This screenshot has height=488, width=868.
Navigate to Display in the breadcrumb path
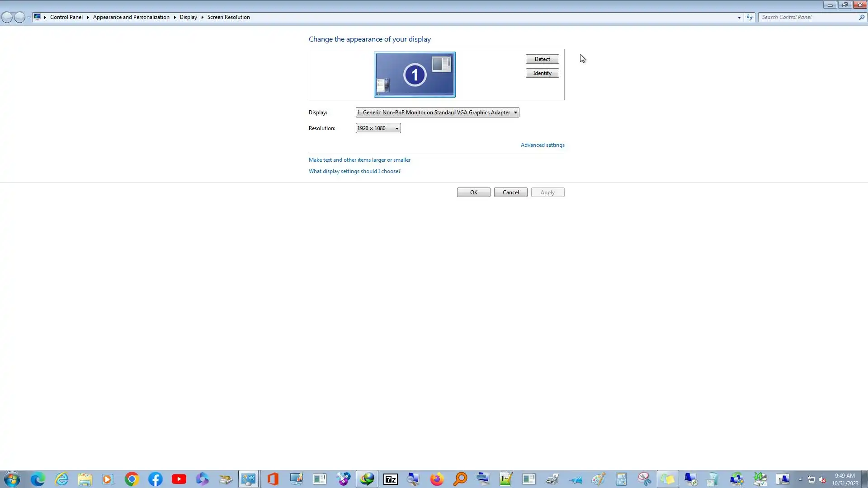[x=188, y=17]
